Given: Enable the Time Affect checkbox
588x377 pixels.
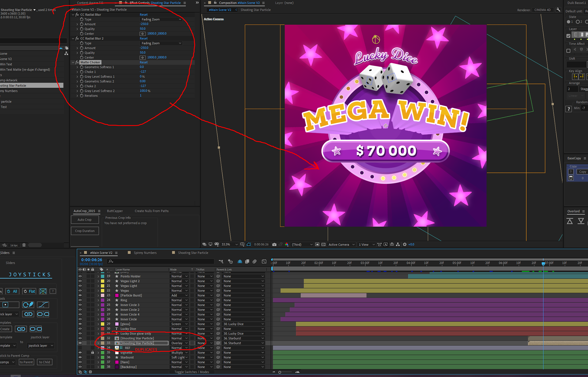Looking at the screenshot, I should [x=568, y=51].
